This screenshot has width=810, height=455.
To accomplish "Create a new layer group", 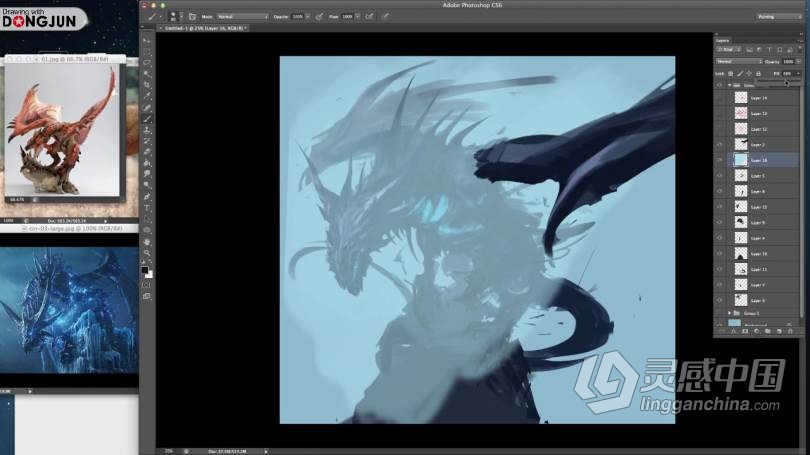I will [768, 331].
